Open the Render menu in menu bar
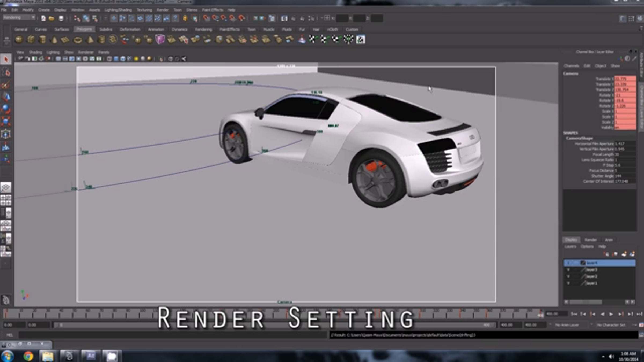 tap(162, 10)
